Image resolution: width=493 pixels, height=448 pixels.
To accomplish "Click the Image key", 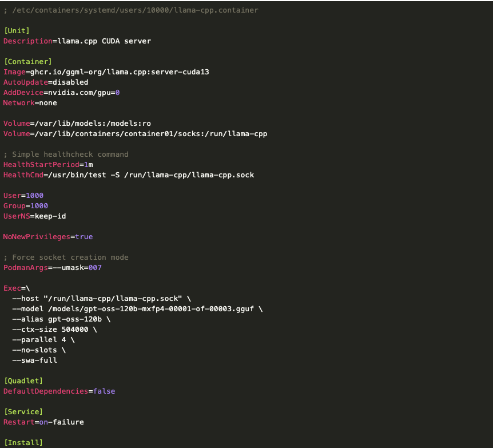I will click(14, 72).
